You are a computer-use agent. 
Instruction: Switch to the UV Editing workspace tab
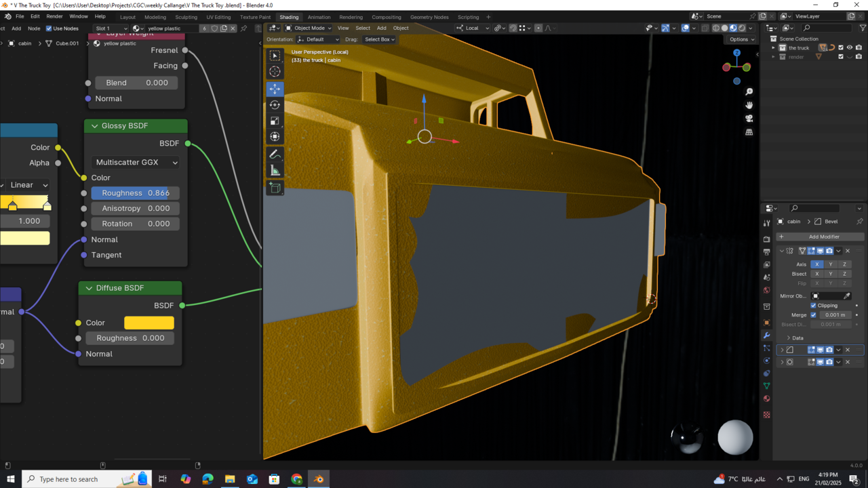(x=218, y=17)
